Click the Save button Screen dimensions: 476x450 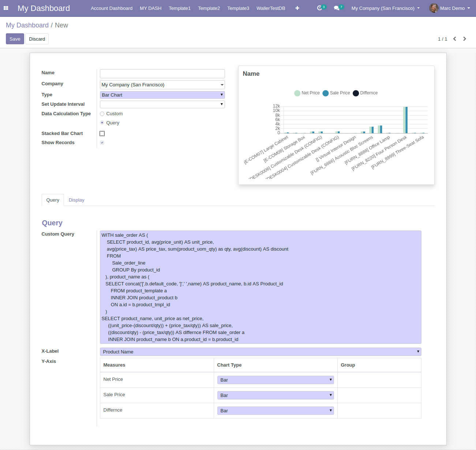[15, 39]
